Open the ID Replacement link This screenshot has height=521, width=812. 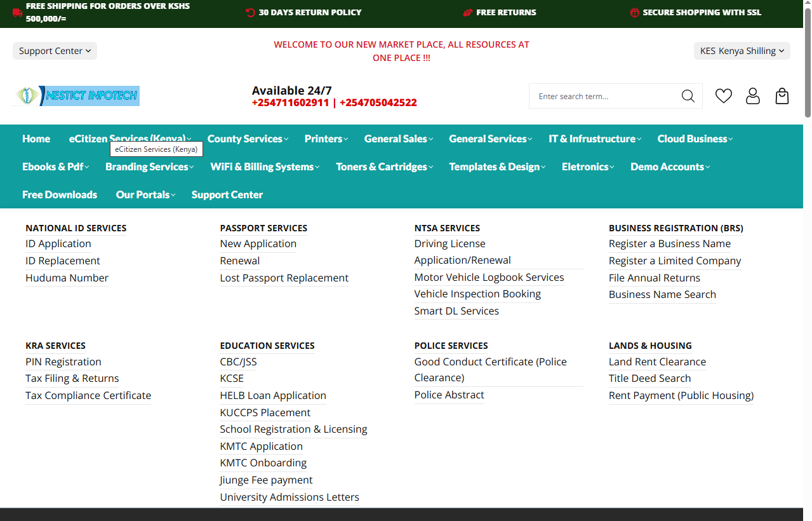(x=63, y=260)
